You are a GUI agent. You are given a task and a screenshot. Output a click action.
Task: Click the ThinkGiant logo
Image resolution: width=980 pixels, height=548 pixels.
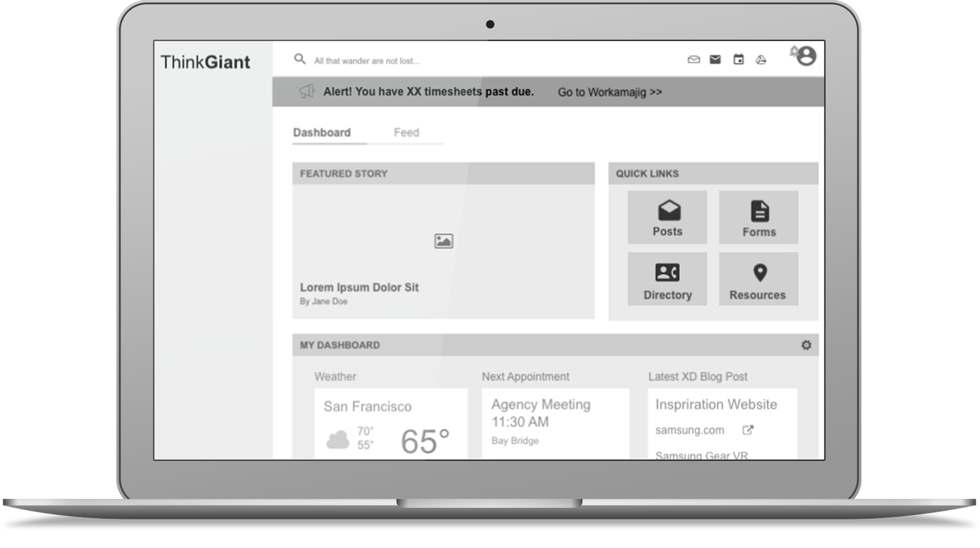tap(205, 62)
